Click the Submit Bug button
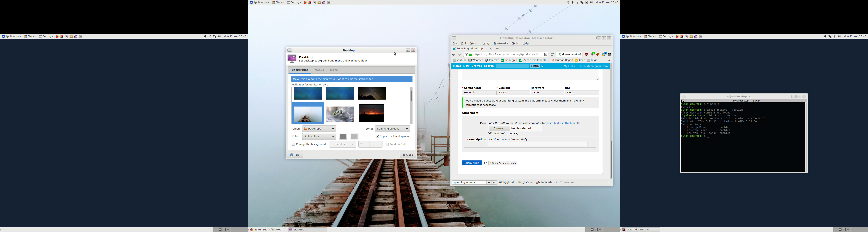Viewport: 868px width, 232px height. click(471, 163)
